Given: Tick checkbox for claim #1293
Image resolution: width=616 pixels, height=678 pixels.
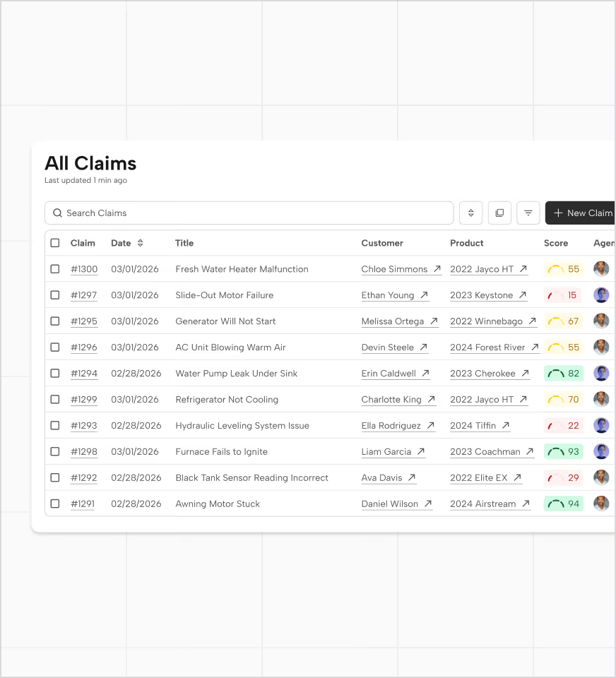Looking at the screenshot, I should (55, 425).
